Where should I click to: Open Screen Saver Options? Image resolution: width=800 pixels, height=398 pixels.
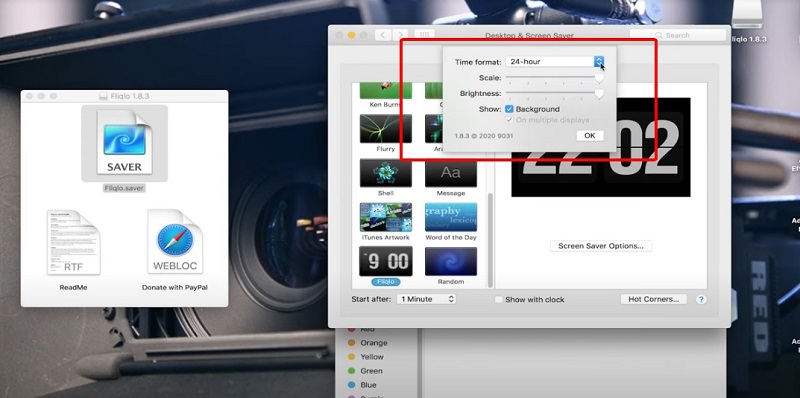pos(601,246)
